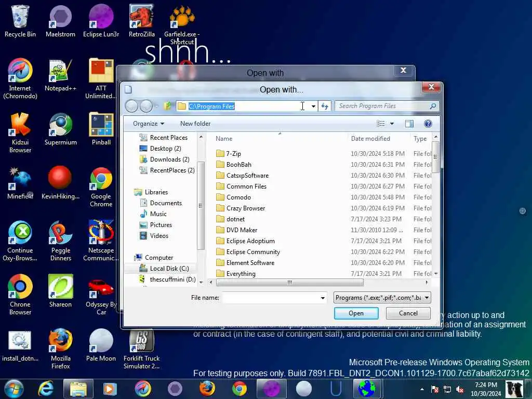Viewport: 532px width, 399px height.
Task: Open the Recycle Bin desktop icon
Action: pos(20,21)
